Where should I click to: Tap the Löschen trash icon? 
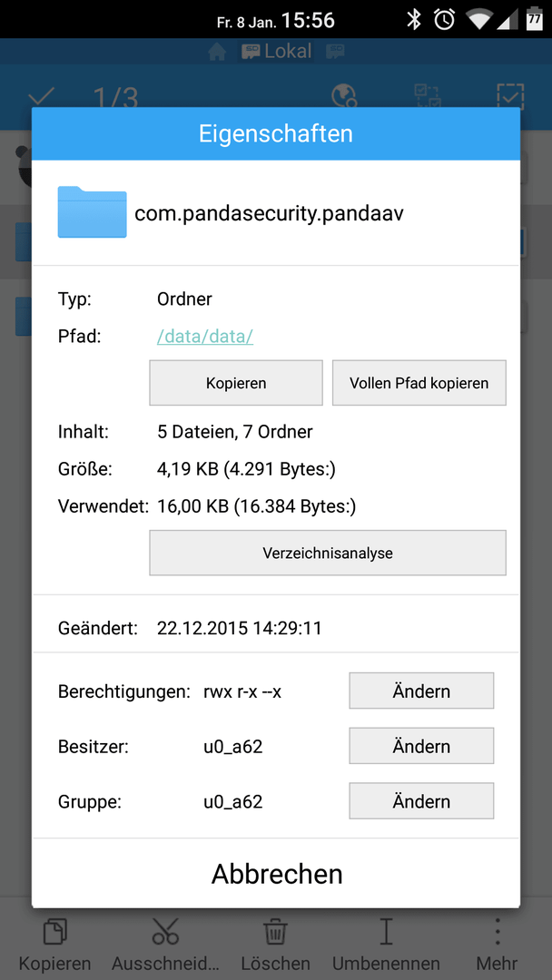(276, 931)
